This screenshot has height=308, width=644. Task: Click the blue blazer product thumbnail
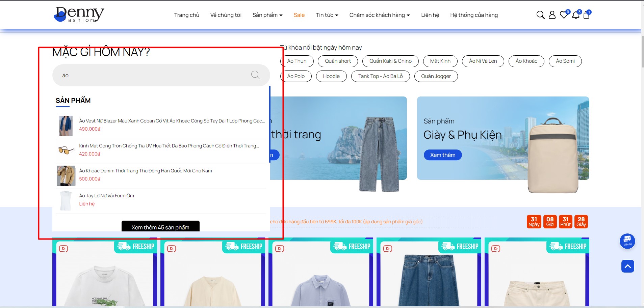tap(66, 125)
